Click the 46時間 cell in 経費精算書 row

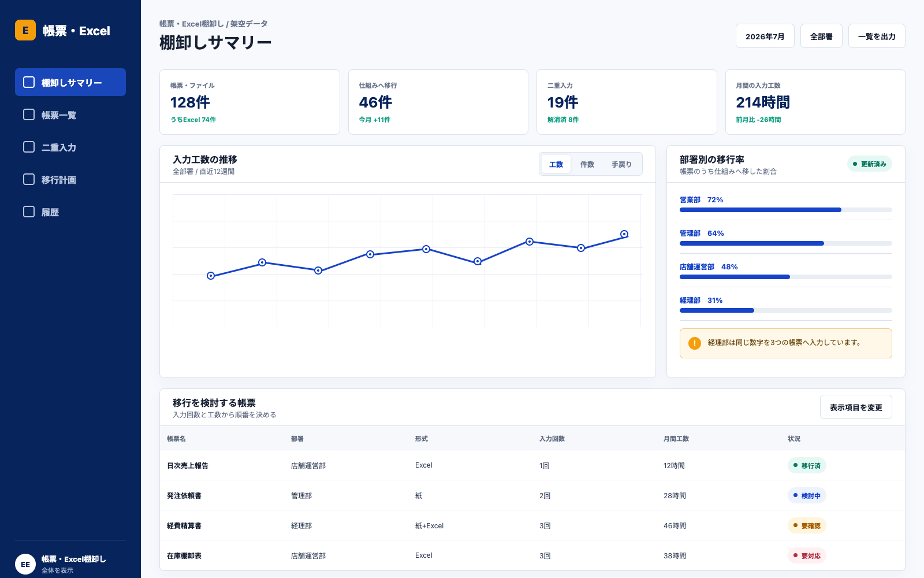tap(675, 525)
